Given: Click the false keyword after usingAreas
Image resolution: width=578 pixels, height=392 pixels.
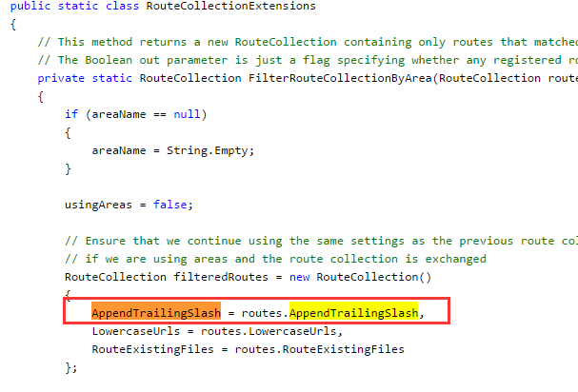Looking at the screenshot, I should [170, 205].
